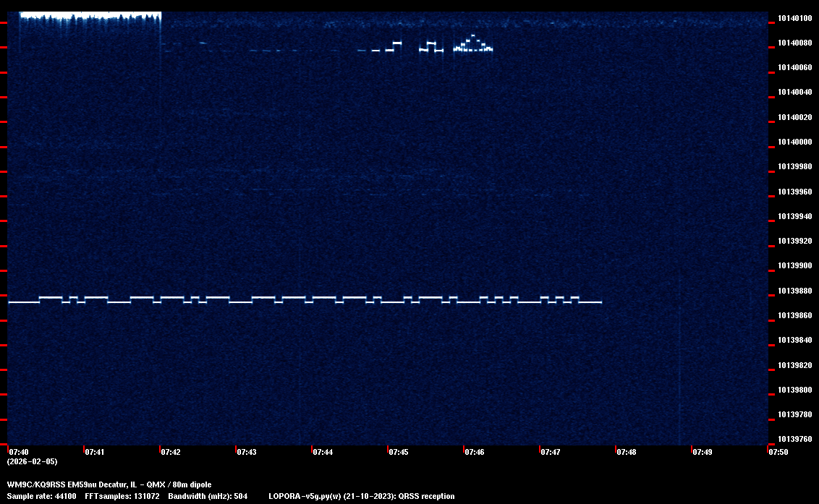Click the 07:40 time axis label

(19, 452)
